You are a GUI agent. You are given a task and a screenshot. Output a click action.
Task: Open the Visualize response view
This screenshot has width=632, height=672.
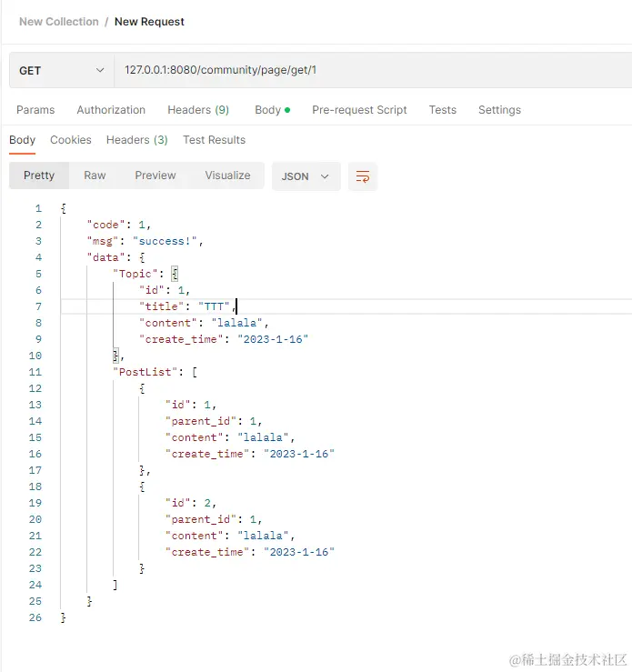pos(227,176)
